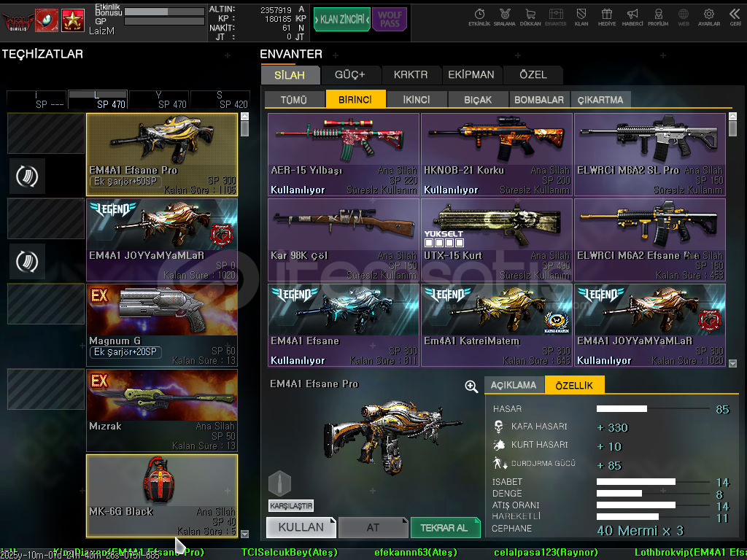This screenshot has height=560, width=747.
Task: Select the UTX-15 Kurt weapon card
Action: [x=496, y=239]
